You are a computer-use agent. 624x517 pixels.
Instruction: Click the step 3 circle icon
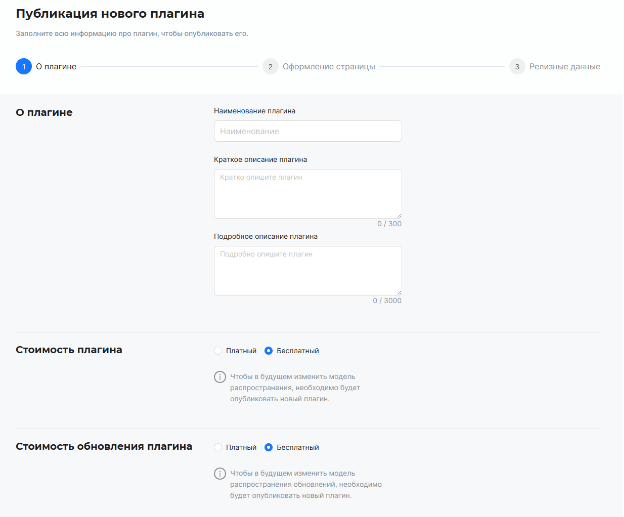[517, 67]
